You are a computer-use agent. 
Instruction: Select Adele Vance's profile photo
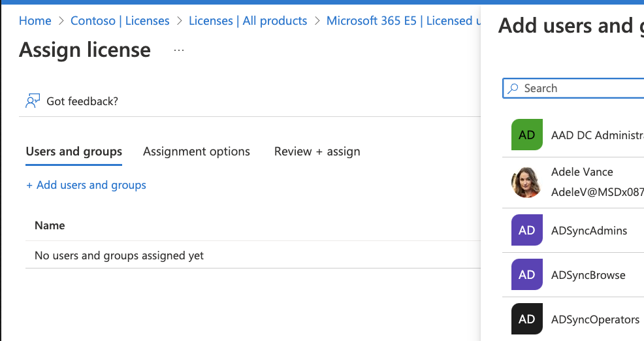pos(526,182)
